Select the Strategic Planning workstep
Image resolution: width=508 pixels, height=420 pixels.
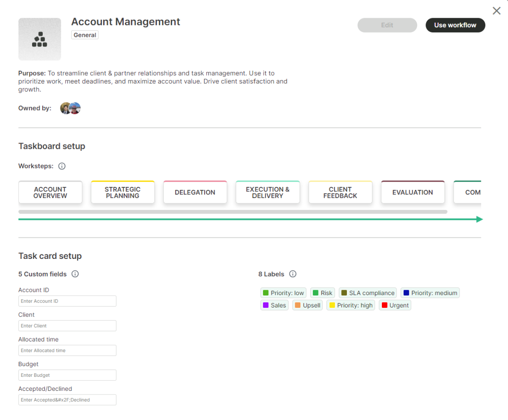tap(122, 192)
